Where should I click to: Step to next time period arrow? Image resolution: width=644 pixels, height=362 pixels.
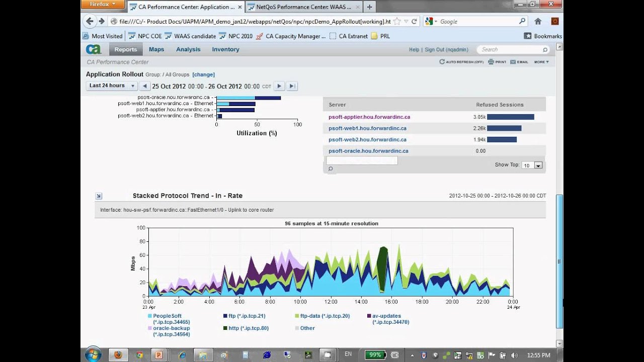coord(279,86)
